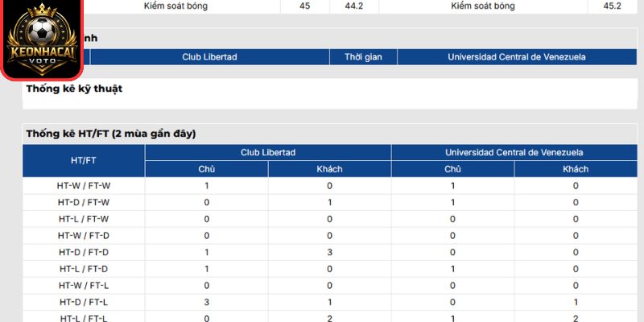Select the 'Thống kê kỹ thuật' section heading
Image resolution: width=644 pixels, height=322 pixels.
(74, 89)
